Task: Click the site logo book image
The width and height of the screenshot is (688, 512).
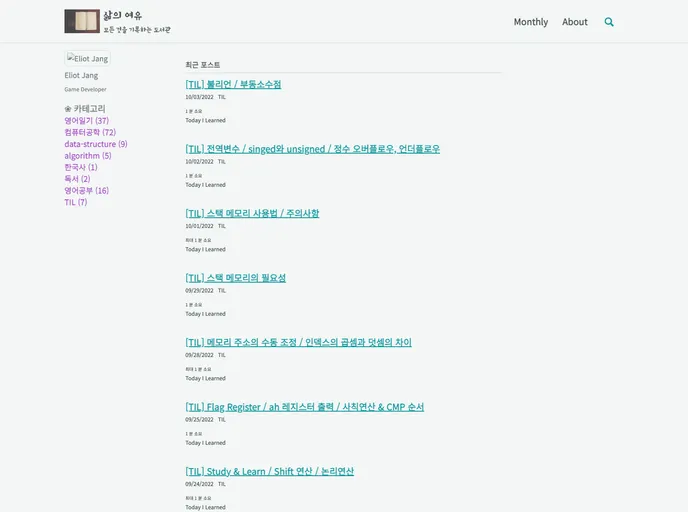Action: click(82, 21)
